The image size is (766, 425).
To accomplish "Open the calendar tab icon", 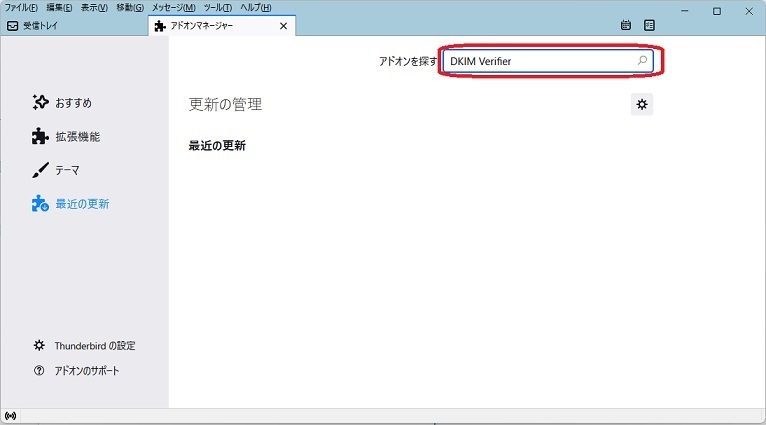I will (626, 25).
